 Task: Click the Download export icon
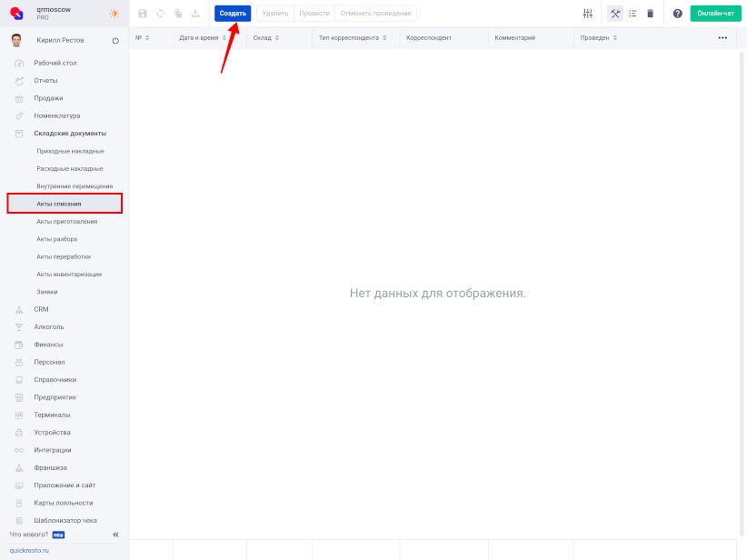[x=195, y=14]
